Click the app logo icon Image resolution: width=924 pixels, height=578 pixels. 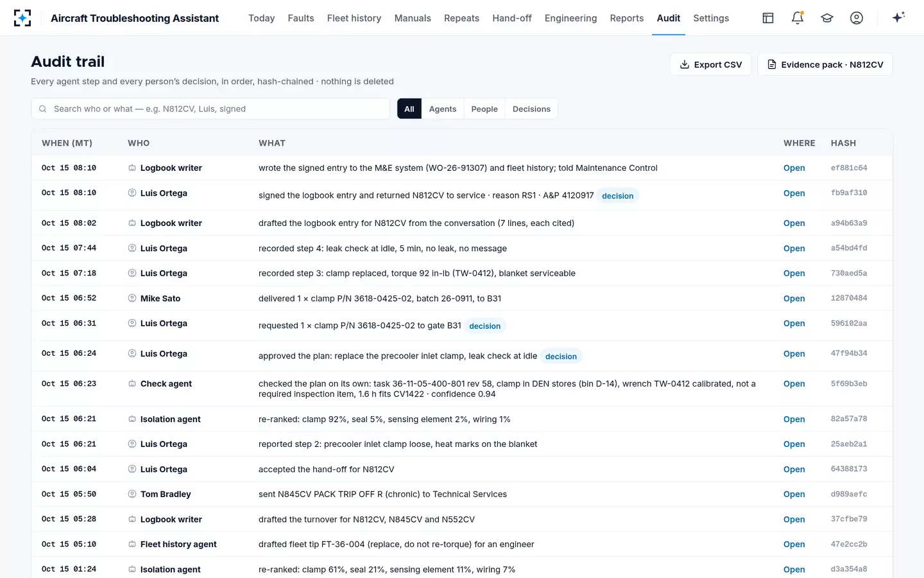tap(22, 18)
